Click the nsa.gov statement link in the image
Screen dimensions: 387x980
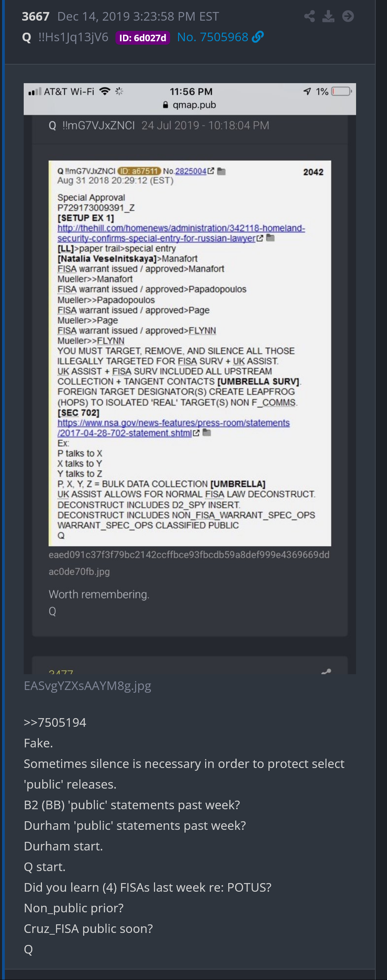click(x=174, y=428)
